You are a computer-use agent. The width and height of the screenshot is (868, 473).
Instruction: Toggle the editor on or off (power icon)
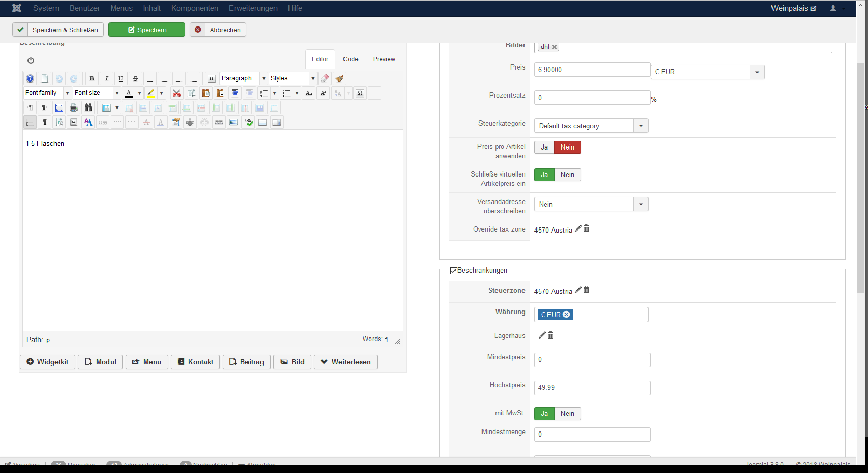(x=31, y=60)
